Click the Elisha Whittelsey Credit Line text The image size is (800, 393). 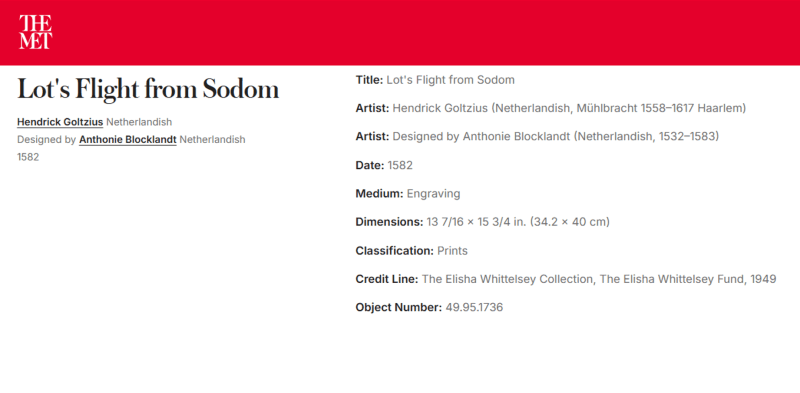(x=599, y=280)
